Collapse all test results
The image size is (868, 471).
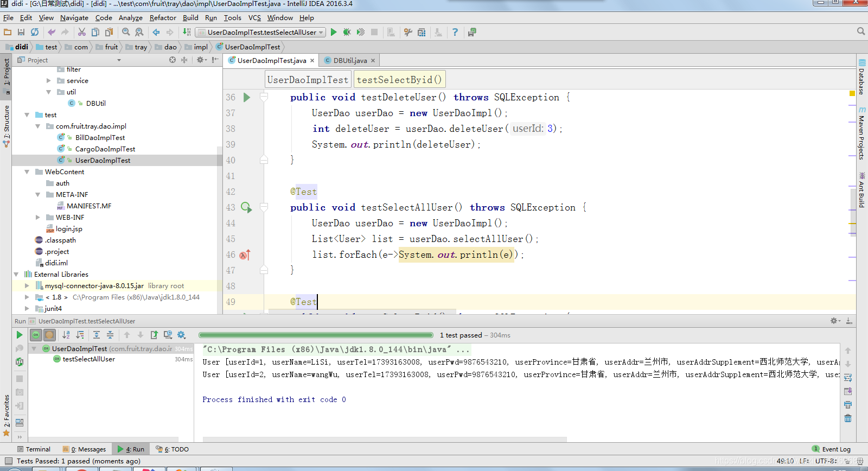pos(110,335)
